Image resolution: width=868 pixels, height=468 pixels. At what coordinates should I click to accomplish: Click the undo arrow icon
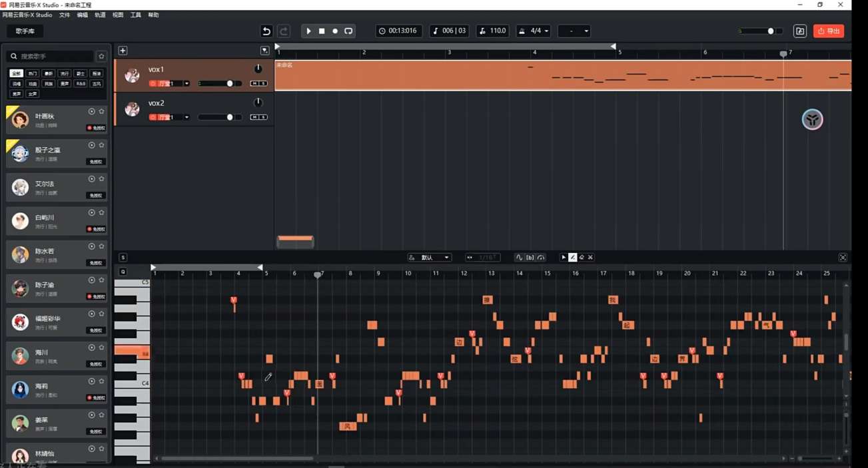[x=266, y=31]
